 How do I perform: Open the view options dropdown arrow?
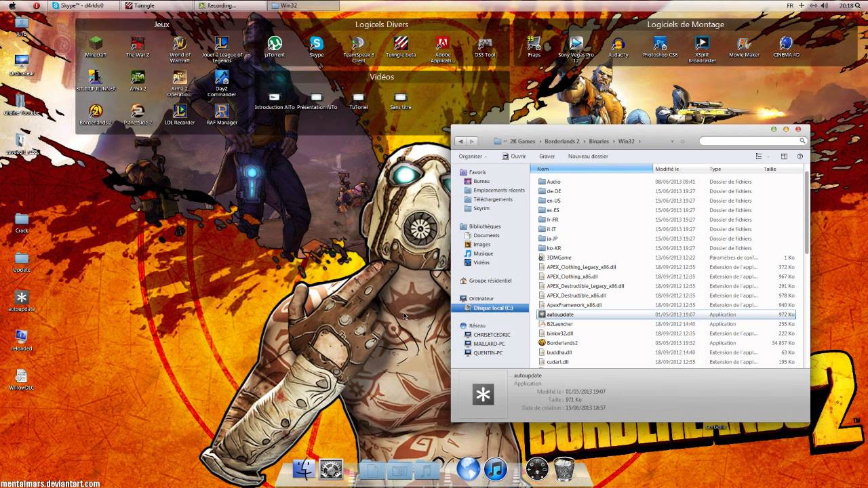pos(768,157)
